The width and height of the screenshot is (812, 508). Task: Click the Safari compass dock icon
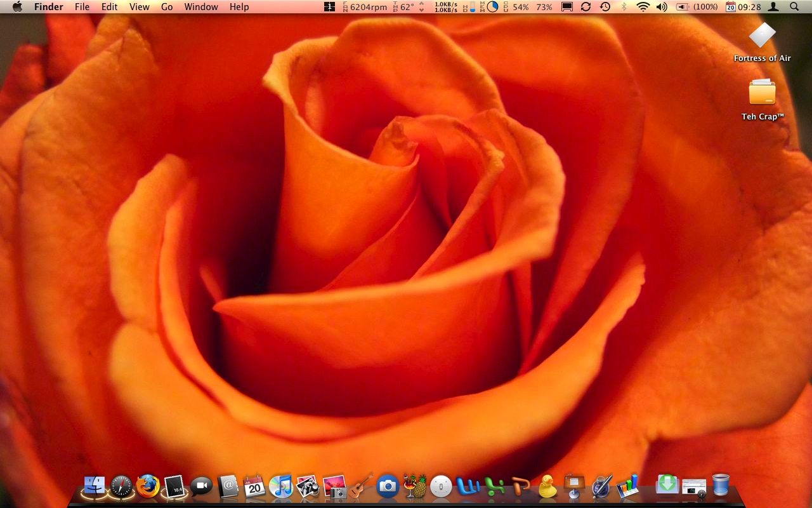[x=121, y=486]
